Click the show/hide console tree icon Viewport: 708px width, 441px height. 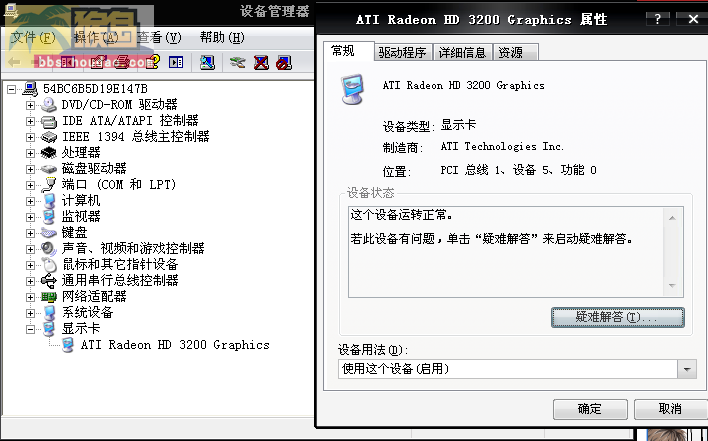tap(68, 62)
